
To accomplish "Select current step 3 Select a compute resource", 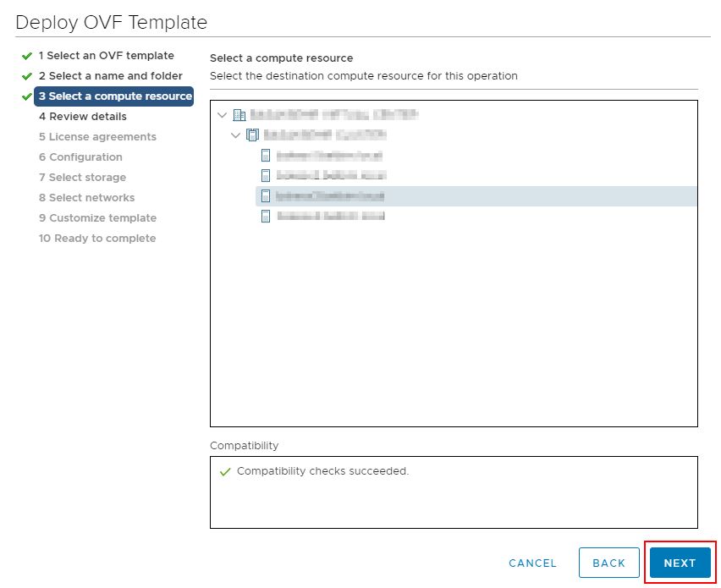I will point(114,96).
